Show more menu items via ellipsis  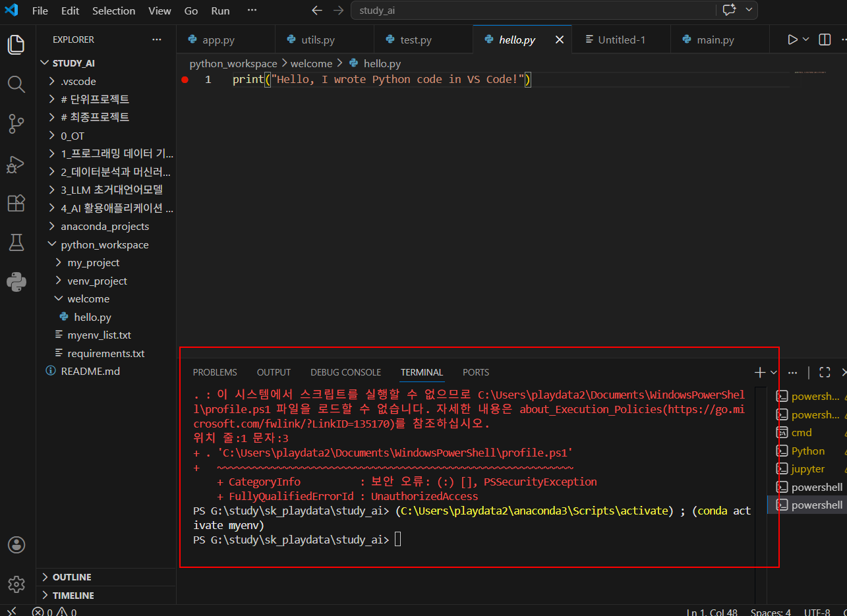[x=252, y=11]
